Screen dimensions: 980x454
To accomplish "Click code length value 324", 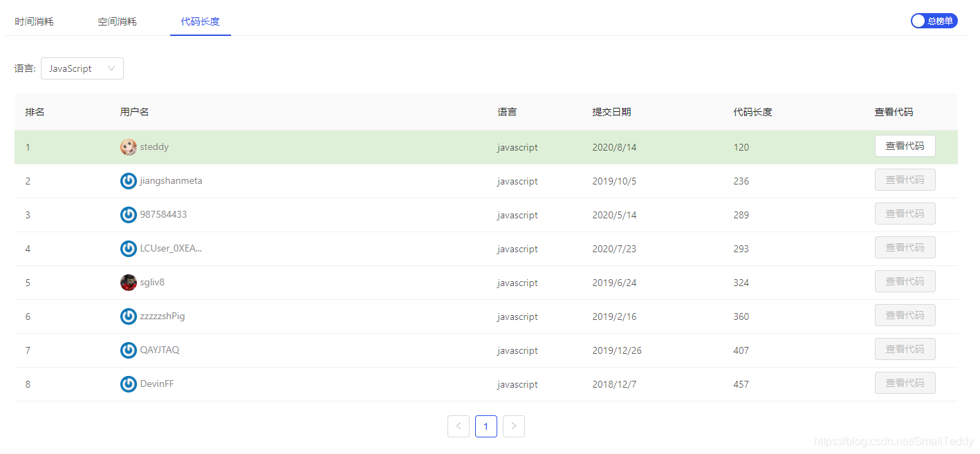I will click(741, 283).
